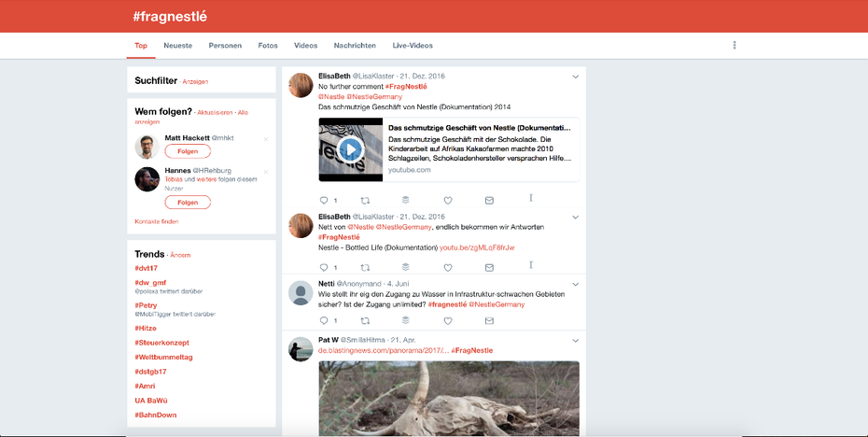
Task: Switch to the Live-Videos tab
Action: [413, 46]
